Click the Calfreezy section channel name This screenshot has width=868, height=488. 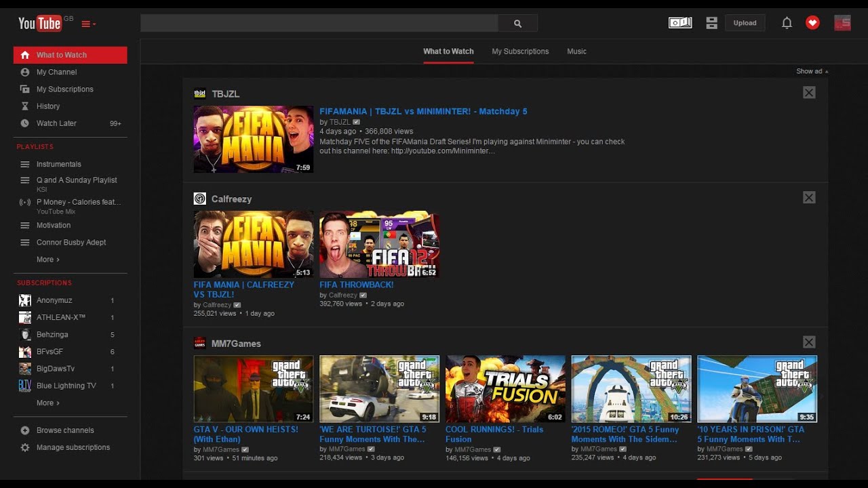click(x=231, y=199)
